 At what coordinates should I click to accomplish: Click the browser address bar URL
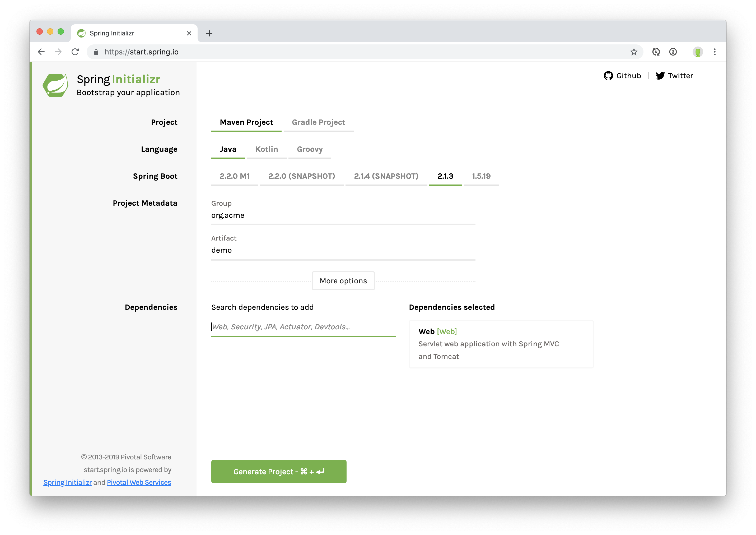[x=142, y=52]
